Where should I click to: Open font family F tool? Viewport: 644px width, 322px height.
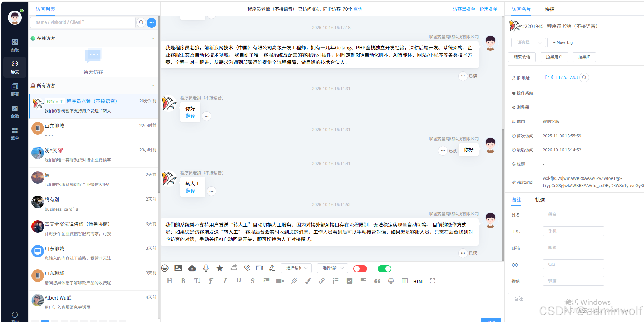(x=211, y=281)
